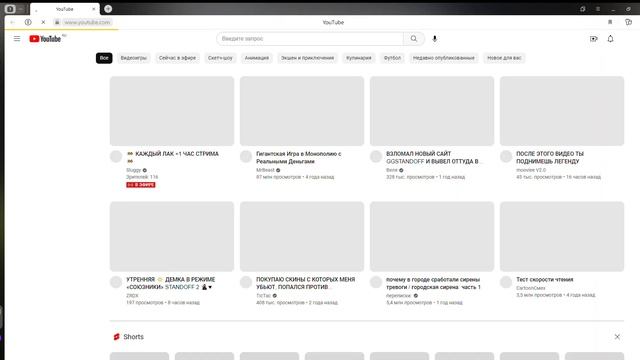Open the notifications bell
The image size is (640, 360).
pos(610,39)
